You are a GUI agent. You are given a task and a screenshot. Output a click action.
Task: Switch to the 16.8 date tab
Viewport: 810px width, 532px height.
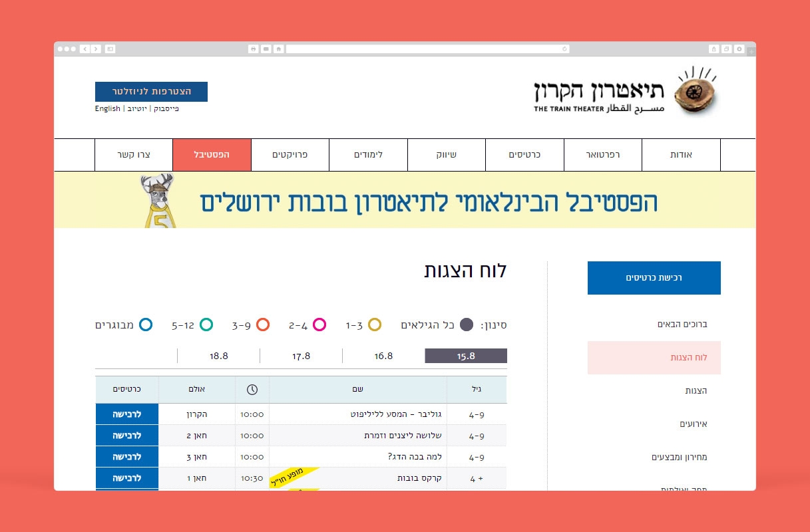tap(383, 356)
